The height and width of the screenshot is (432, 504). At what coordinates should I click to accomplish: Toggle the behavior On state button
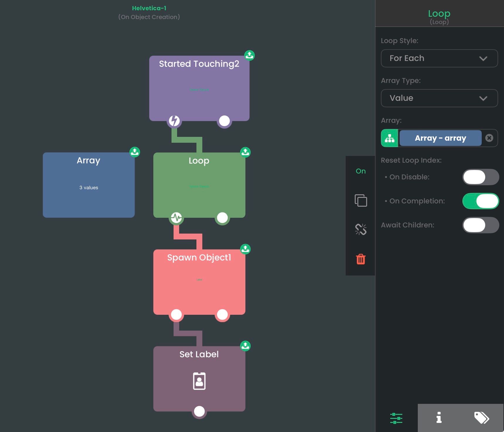pyautogui.click(x=361, y=171)
